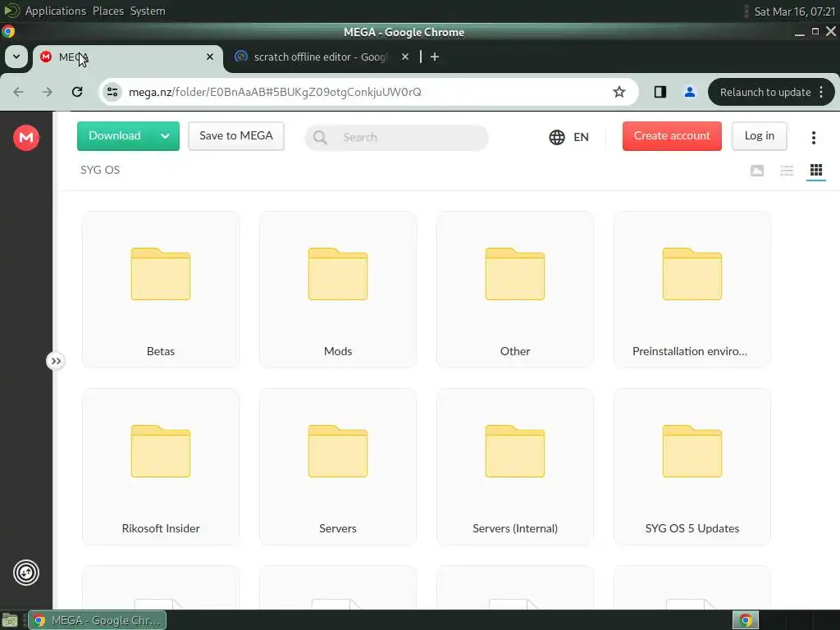Open the Servers folder
840x630 pixels.
pyautogui.click(x=337, y=467)
